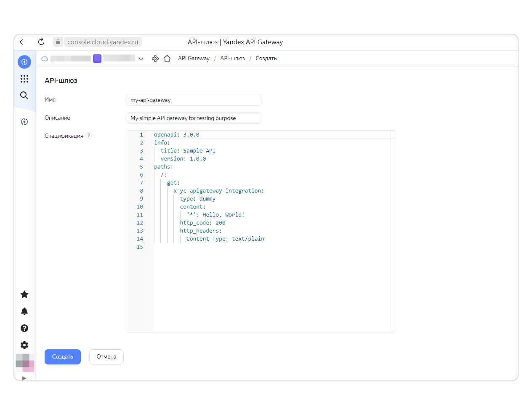The width and height of the screenshot is (532, 415).
Task: Open the Спецификация help tooltip icon
Action: [89, 135]
